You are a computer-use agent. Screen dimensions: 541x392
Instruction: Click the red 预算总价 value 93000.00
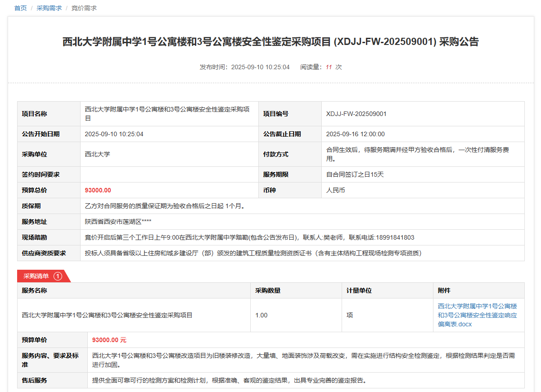click(x=98, y=190)
